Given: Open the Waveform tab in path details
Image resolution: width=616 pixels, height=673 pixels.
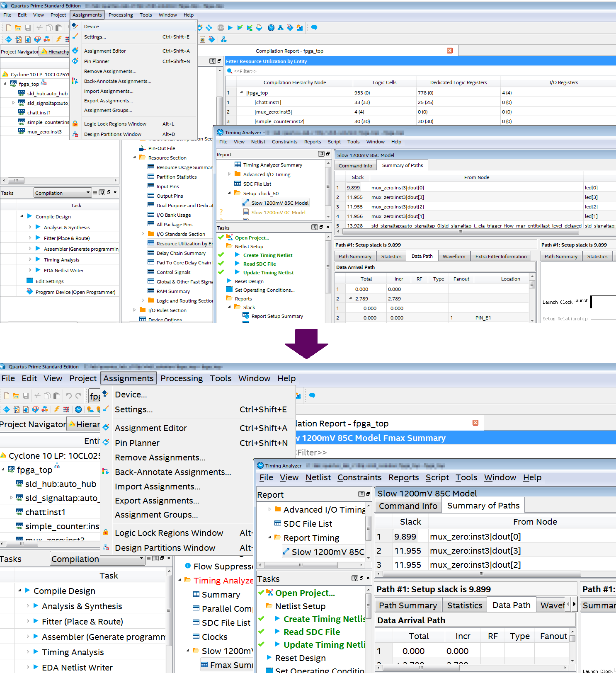Looking at the screenshot, I should (x=454, y=257).
